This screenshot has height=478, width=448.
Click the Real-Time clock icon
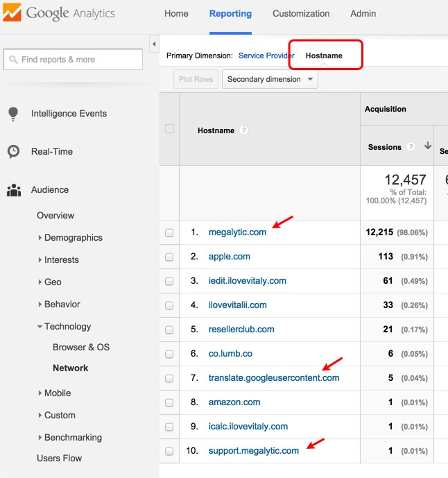12,151
